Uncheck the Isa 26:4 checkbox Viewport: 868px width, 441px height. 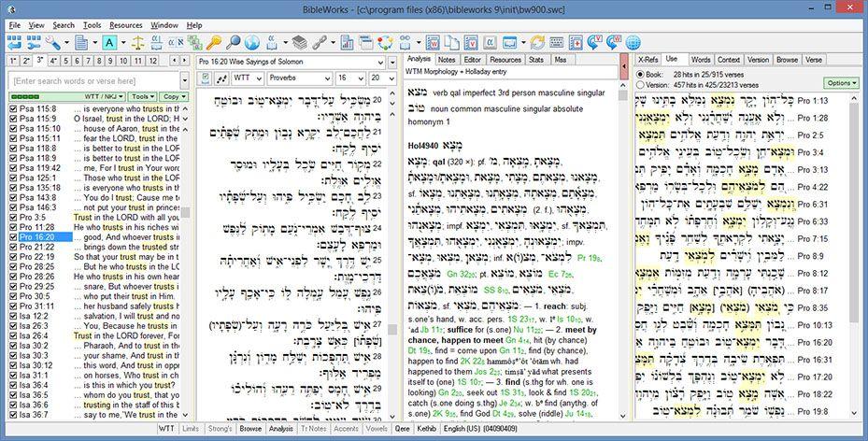pos(14,335)
